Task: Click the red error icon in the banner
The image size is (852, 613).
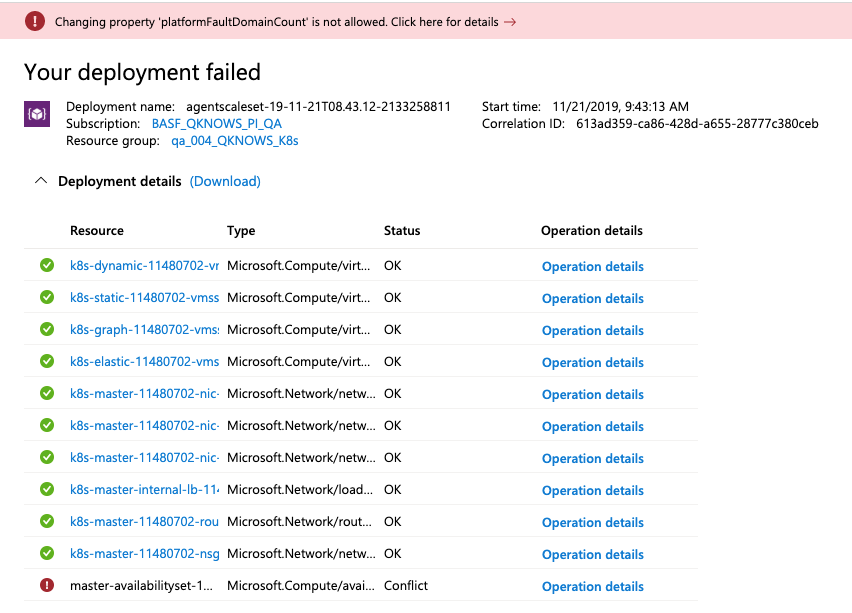Action: (x=35, y=21)
